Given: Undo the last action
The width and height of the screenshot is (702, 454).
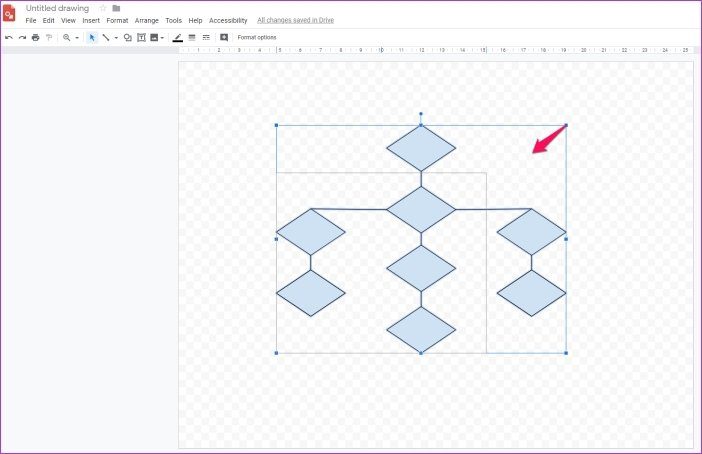Looking at the screenshot, I should coord(9,38).
